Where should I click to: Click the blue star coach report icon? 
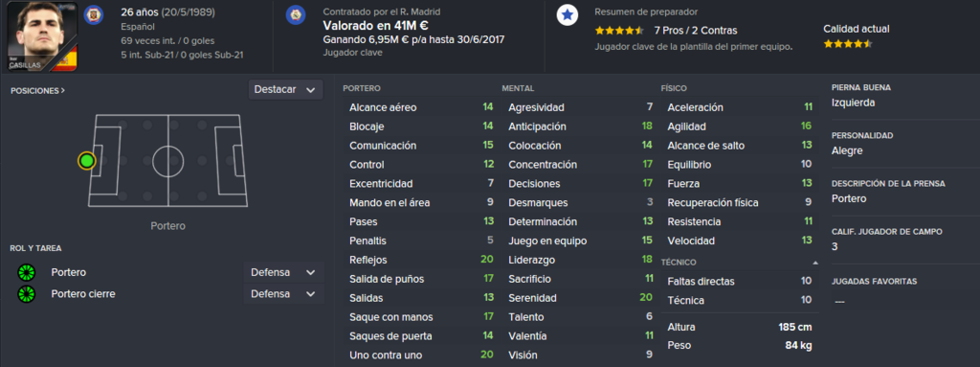(x=567, y=15)
